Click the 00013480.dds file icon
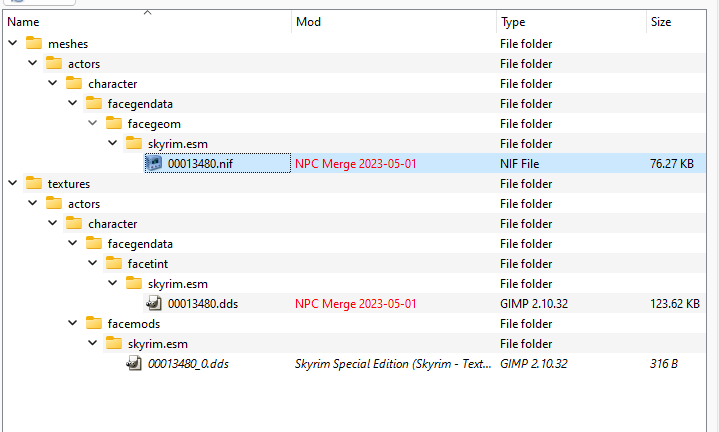719x432 pixels. tap(154, 303)
